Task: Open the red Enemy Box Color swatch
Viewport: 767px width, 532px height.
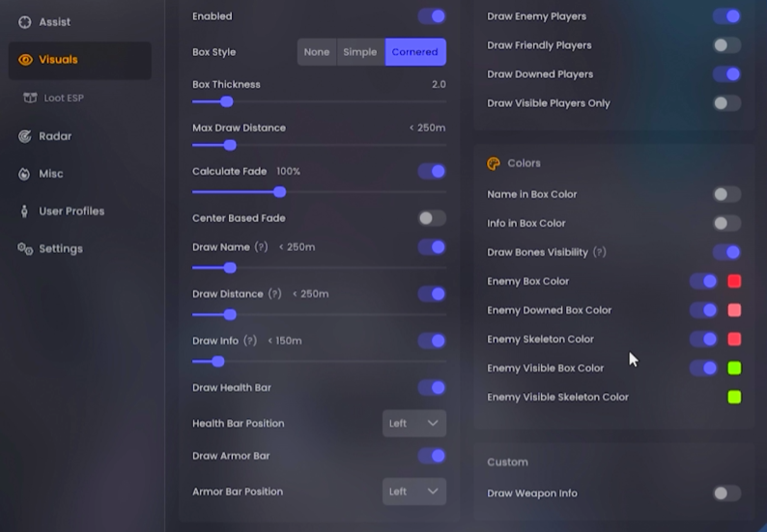Action: coord(734,281)
